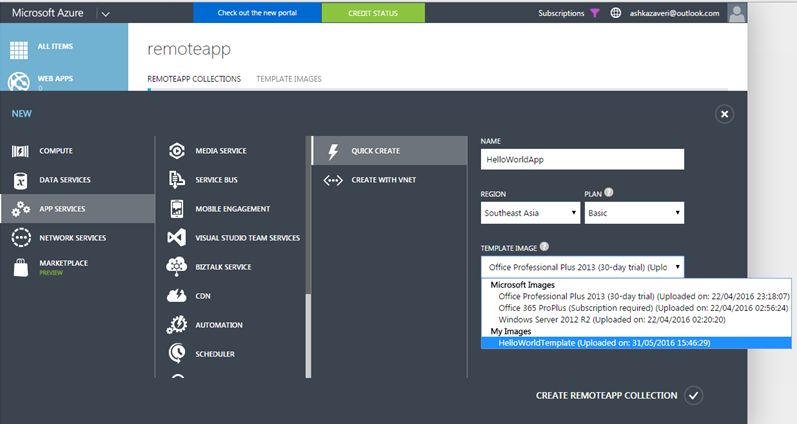The image size is (797, 424).
Task: Select Scheduler label
Action: click(x=215, y=354)
